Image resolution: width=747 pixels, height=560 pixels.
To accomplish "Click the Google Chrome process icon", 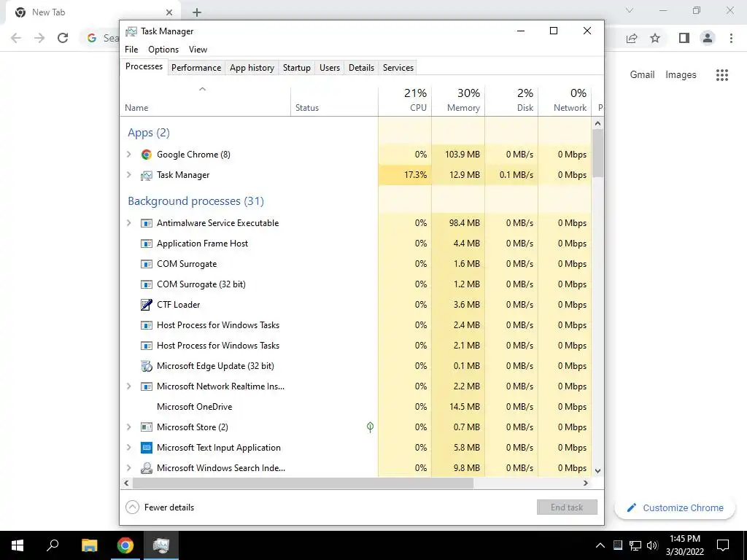I will [x=146, y=155].
